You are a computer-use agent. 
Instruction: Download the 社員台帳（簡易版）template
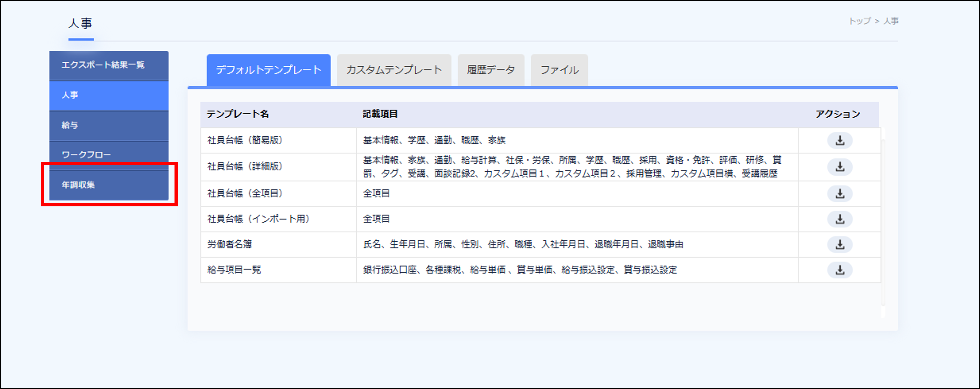point(840,140)
